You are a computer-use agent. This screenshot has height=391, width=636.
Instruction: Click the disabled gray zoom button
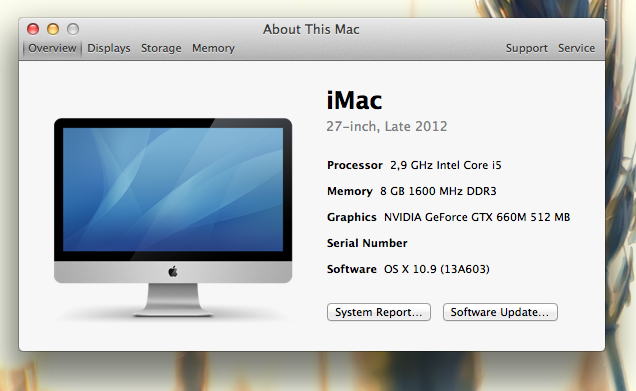pos(73,29)
